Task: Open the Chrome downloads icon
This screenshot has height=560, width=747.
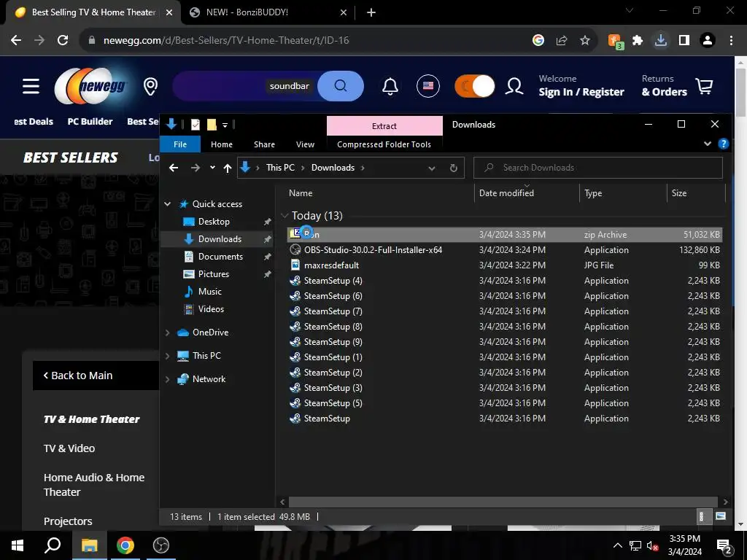Action: pos(661,41)
